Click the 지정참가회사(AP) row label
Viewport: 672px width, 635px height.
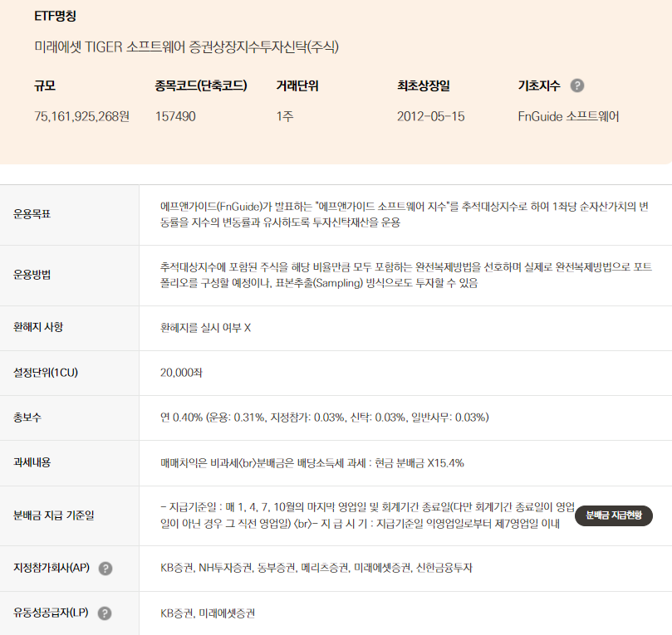tap(52, 568)
